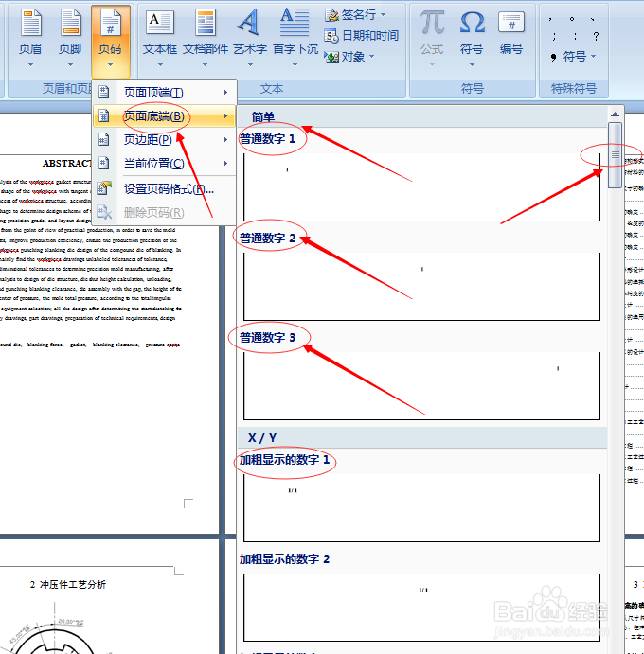The image size is (644, 654).
Task: Click the Header (页眉) icon
Action: [30, 23]
